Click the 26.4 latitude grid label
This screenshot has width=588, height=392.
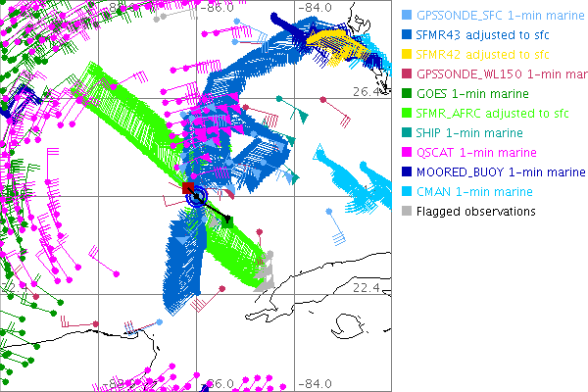367,92
